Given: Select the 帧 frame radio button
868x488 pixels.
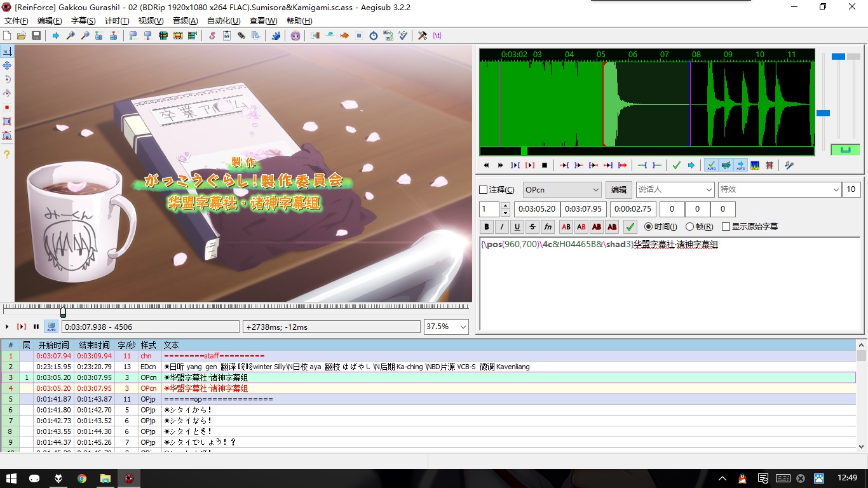Looking at the screenshot, I should pos(689,226).
